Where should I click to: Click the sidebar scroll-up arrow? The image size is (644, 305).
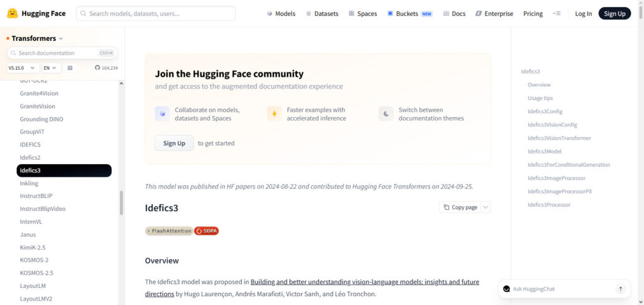[x=121, y=84]
